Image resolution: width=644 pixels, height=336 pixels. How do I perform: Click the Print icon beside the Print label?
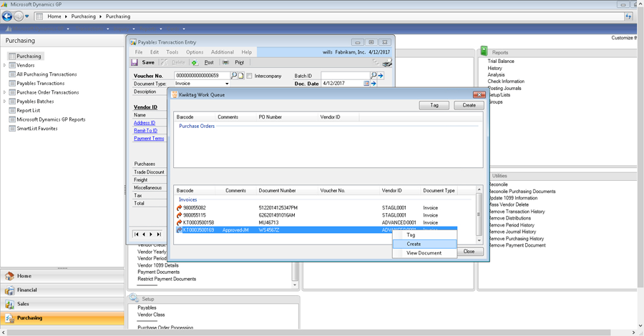pyautogui.click(x=225, y=62)
